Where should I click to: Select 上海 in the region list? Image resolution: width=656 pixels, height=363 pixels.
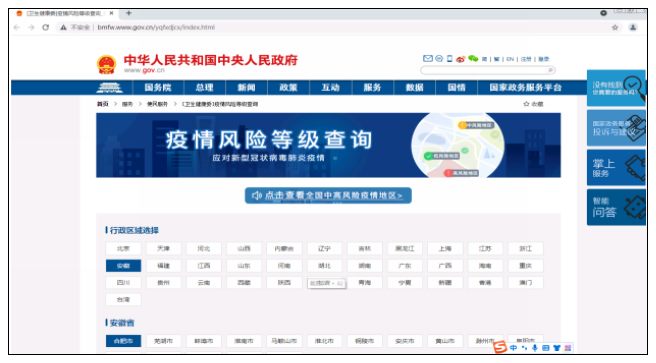[x=445, y=248]
